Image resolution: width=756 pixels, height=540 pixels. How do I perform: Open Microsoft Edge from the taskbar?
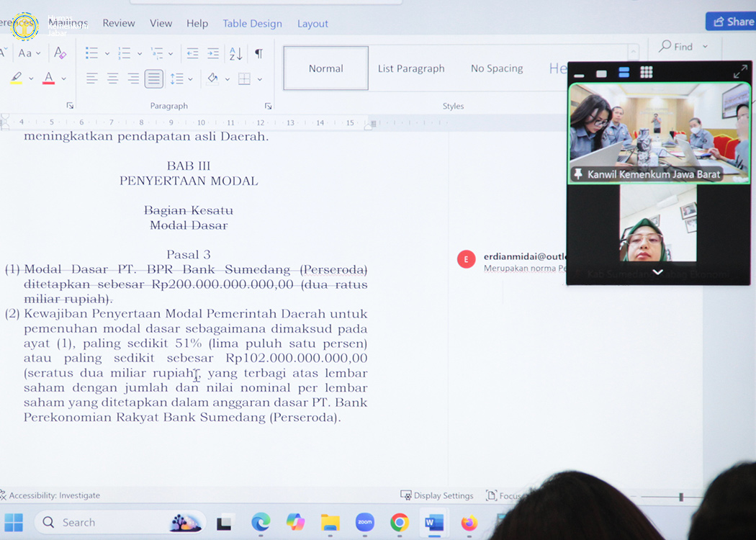pyautogui.click(x=261, y=522)
